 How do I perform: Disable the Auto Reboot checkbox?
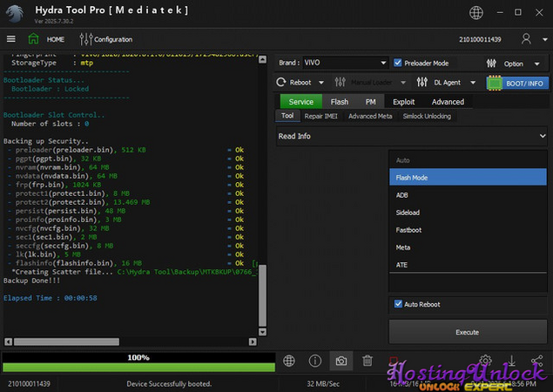399,304
